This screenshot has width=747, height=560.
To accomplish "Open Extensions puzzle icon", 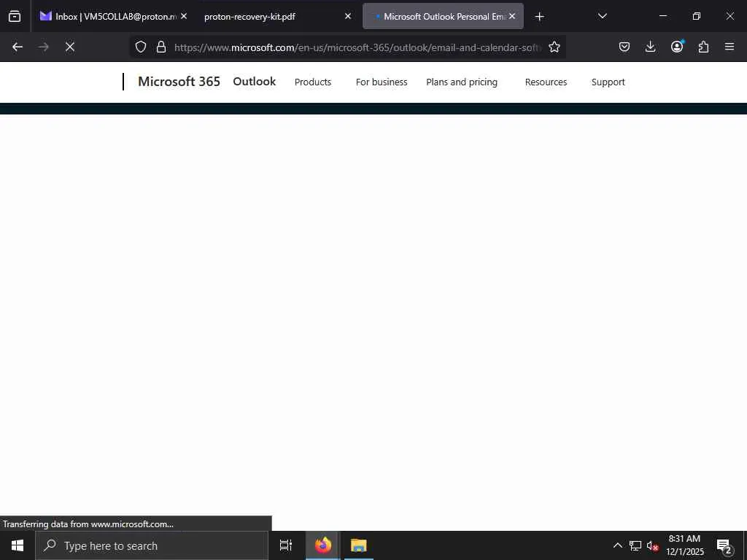I will (x=703, y=47).
